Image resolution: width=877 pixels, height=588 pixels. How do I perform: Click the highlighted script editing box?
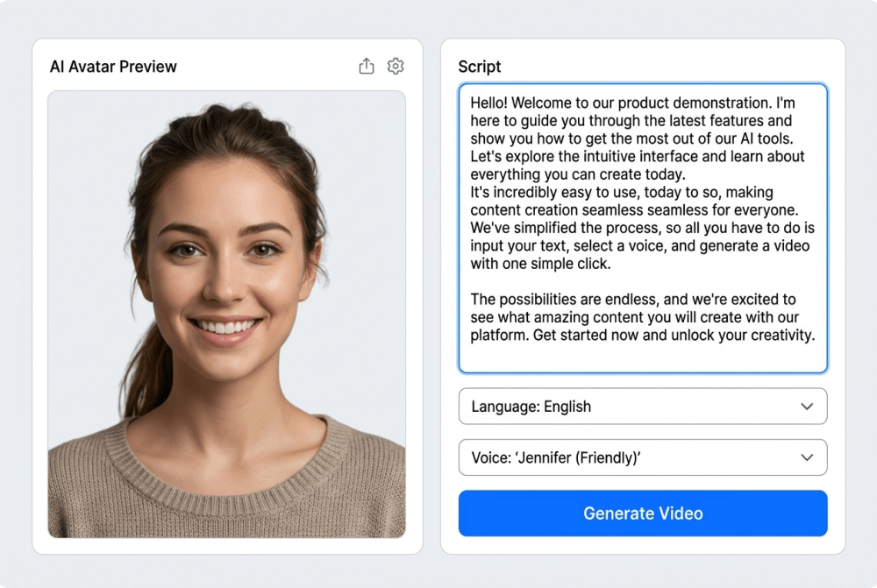643,228
